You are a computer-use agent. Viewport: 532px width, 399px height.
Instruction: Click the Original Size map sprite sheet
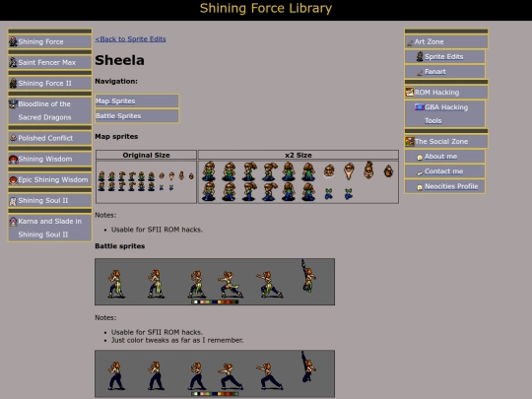[x=146, y=181]
